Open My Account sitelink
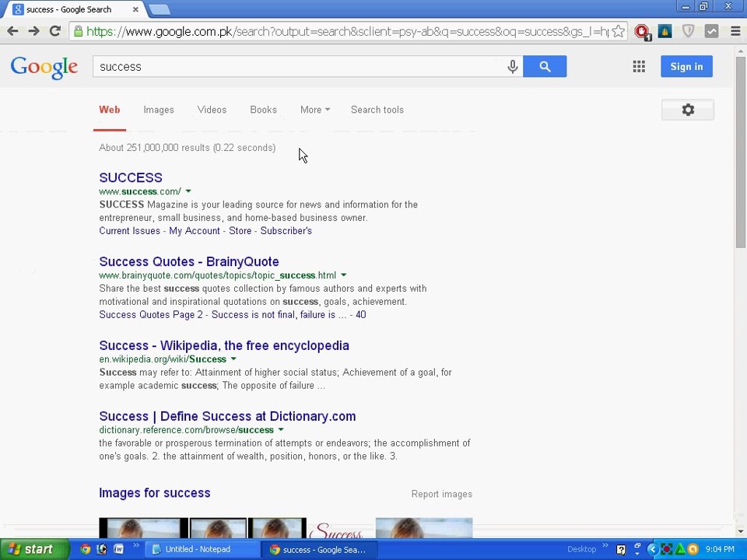The width and height of the screenshot is (747, 560). click(x=195, y=231)
